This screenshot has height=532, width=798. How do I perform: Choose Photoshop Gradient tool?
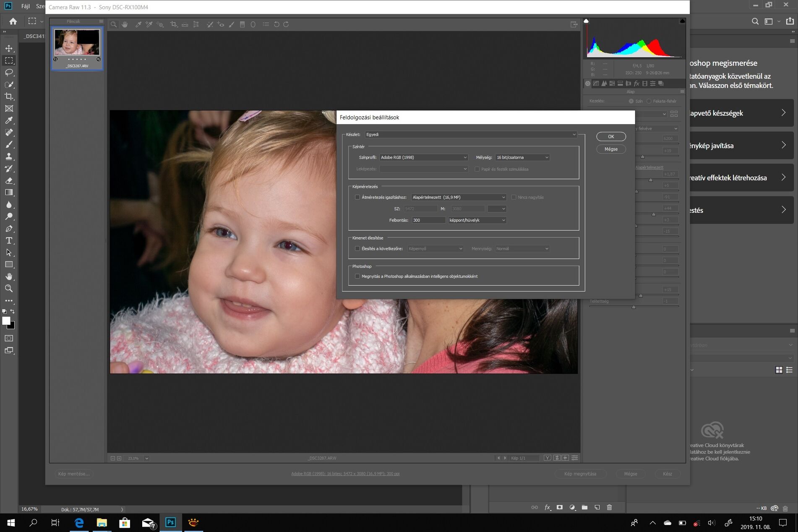[x=9, y=193]
